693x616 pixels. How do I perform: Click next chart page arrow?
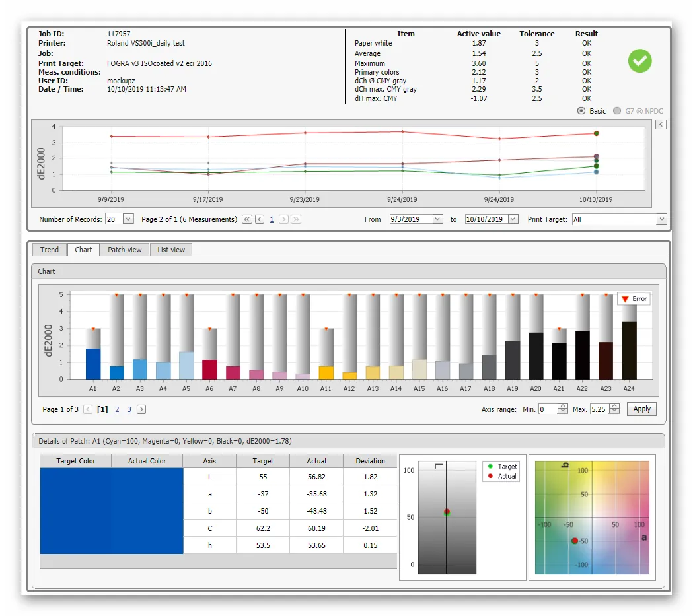pos(141,409)
